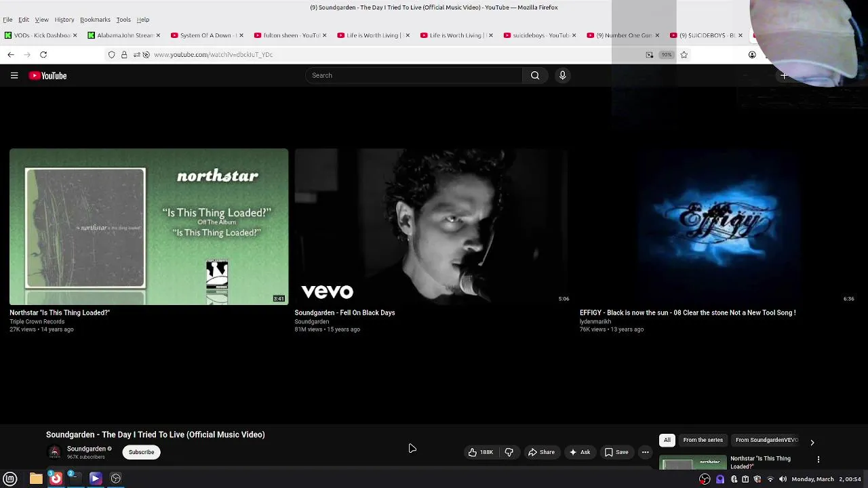Image resolution: width=868 pixels, height=488 pixels.
Task: Play Soundgarden Fell On Black Days thumbnail
Action: pos(433,226)
